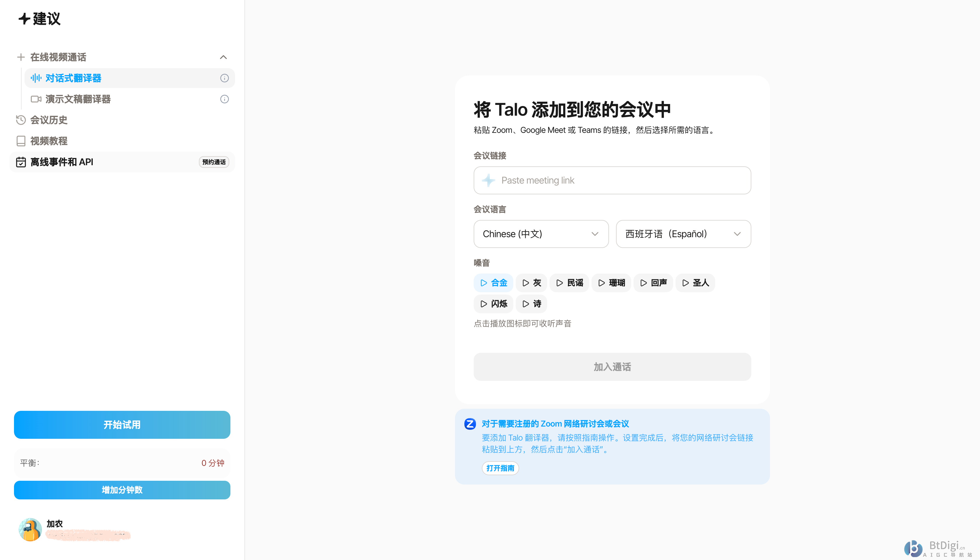
Task: Click info icon beside 对话式翻译器
Action: click(224, 78)
